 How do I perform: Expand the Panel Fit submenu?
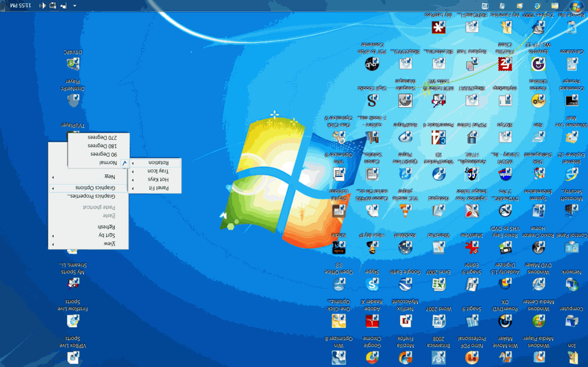pos(155,188)
